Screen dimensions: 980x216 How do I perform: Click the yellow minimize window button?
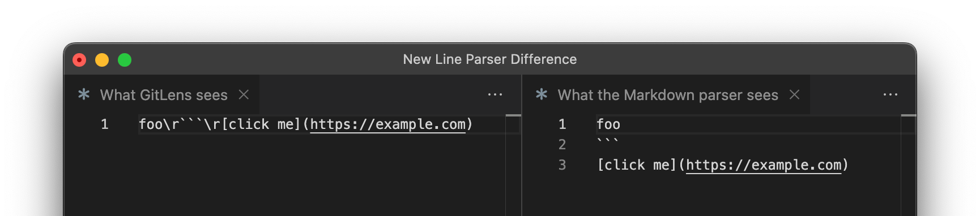click(102, 60)
